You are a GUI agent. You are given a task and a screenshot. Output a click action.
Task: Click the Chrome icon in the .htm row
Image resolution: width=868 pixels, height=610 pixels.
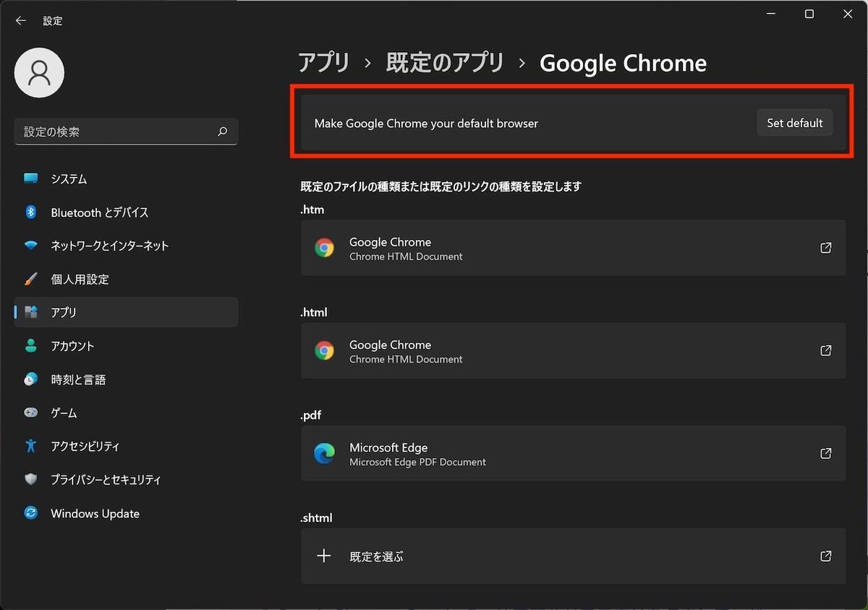324,248
